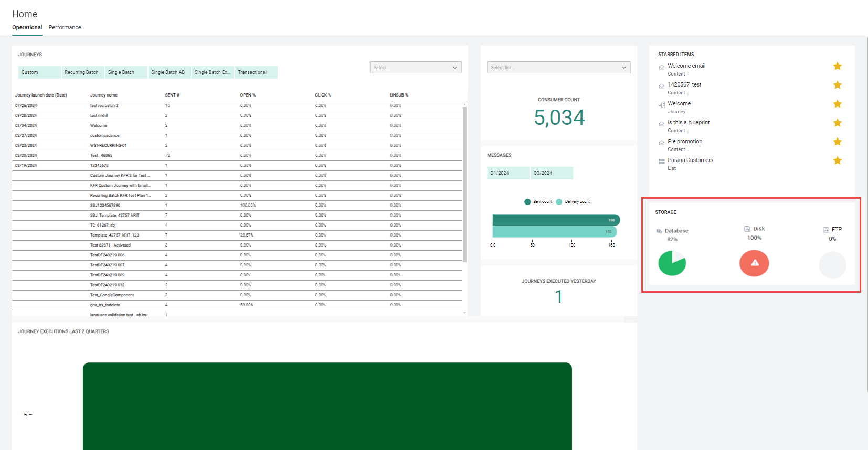Image resolution: width=868 pixels, height=450 pixels.
Task: Toggle the Recurring Batch journey filter
Action: [x=82, y=72]
